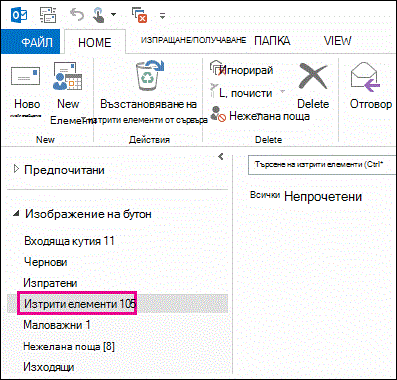Click Send/Receive All Folders quick access icon

tap(48, 15)
